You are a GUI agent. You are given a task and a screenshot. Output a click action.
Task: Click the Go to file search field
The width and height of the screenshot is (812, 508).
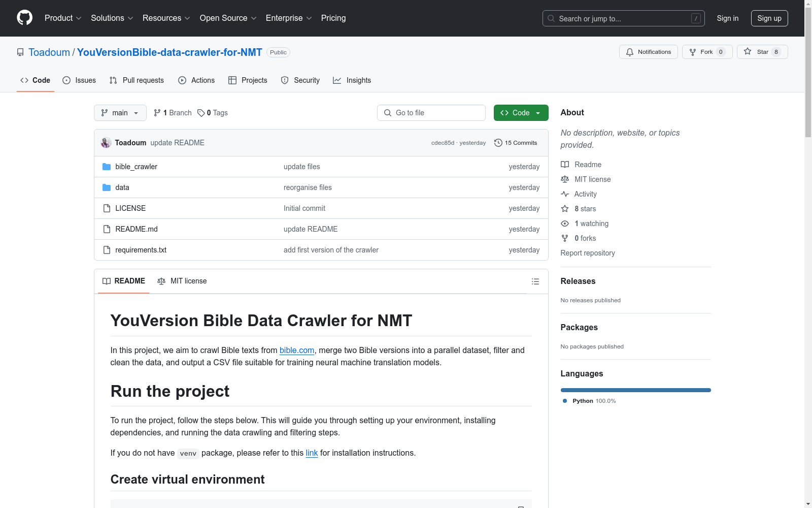point(431,113)
